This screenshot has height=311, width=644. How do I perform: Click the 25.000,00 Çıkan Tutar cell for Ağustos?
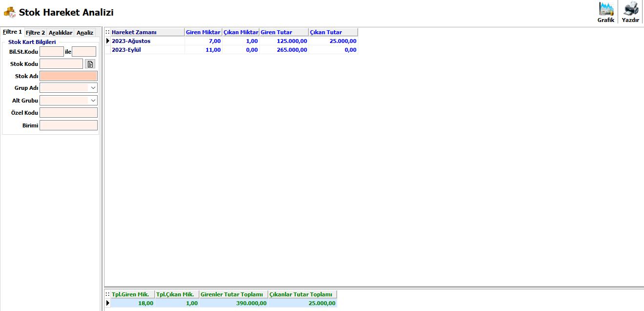click(x=333, y=41)
